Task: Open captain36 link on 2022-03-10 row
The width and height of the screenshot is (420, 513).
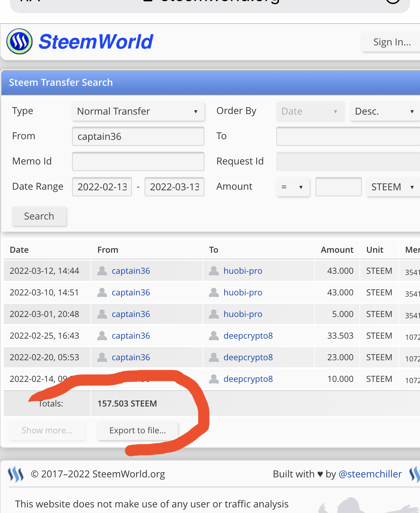Action: (131, 293)
